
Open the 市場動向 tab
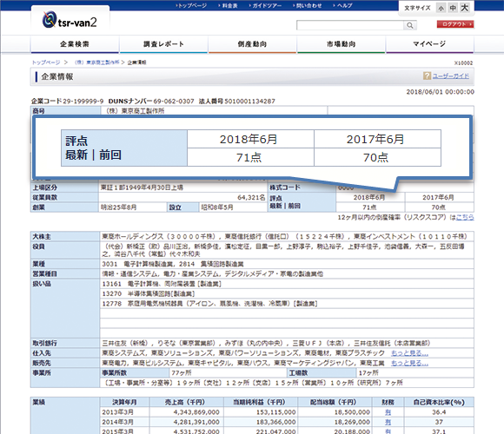pos(341,44)
